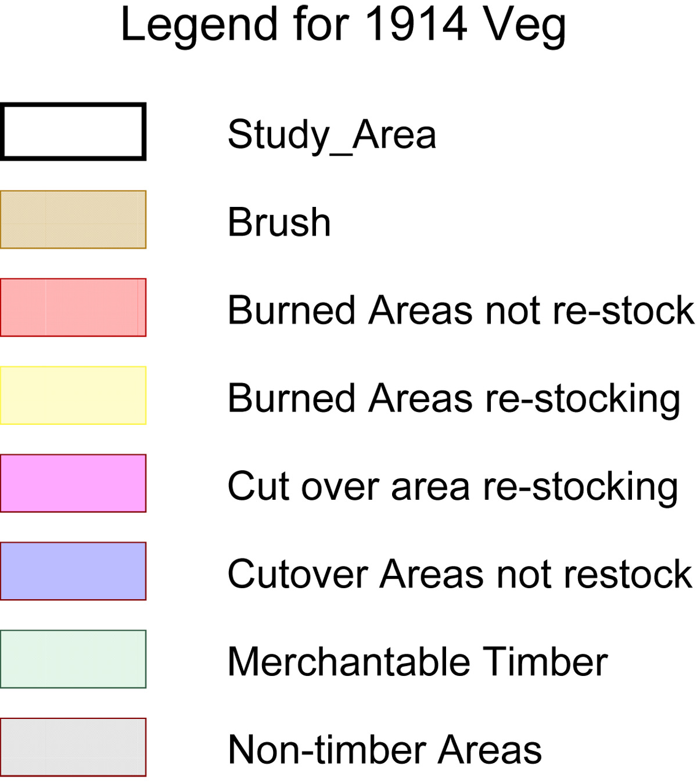Screen dimensions: 697x784
Task: Click the red Burned Areas not re-stock swatch
Action: click(x=73, y=307)
